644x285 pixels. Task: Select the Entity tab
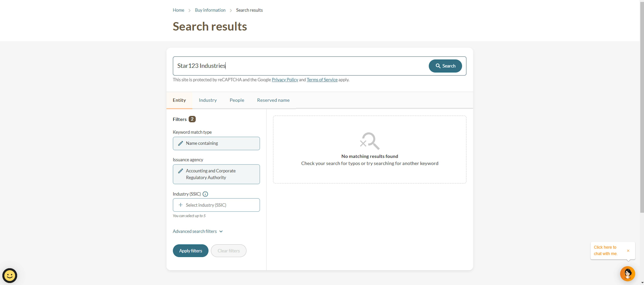tap(179, 100)
